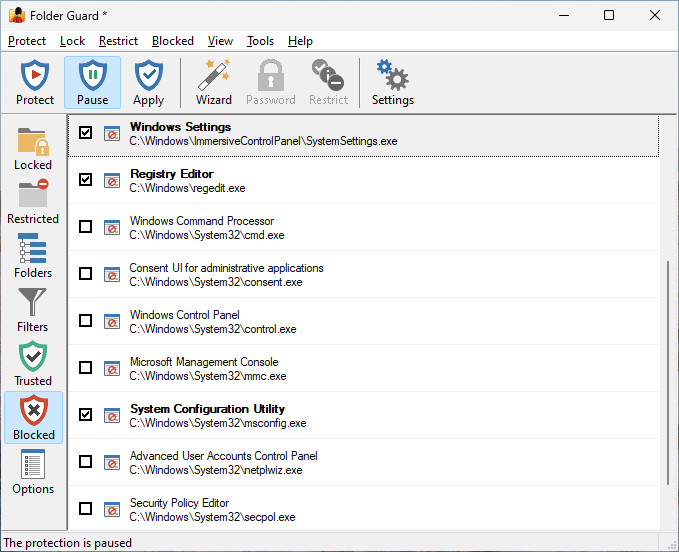Image resolution: width=679 pixels, height=552 pixels.
Task: Check the Windows Command Processor checkbox
Action: coord(85,226)
